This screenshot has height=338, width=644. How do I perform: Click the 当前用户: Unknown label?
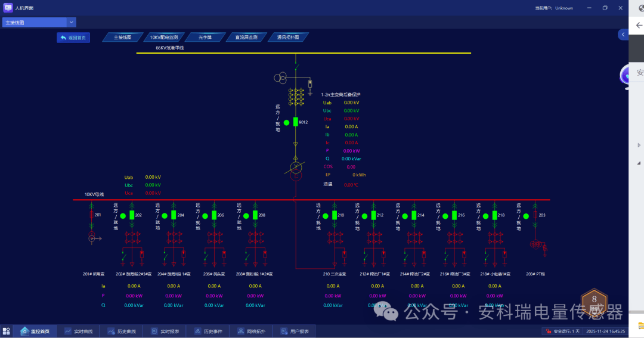(553, 8)
